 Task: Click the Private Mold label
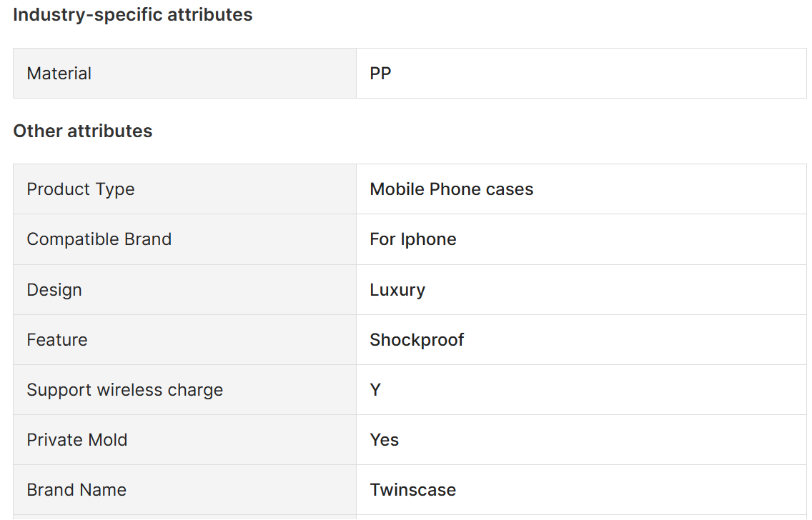pos(77,440)
